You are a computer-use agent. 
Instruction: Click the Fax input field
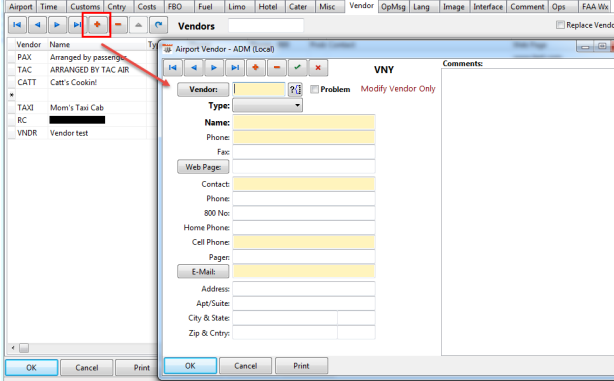pyautogui.click(x=304, y=152)
